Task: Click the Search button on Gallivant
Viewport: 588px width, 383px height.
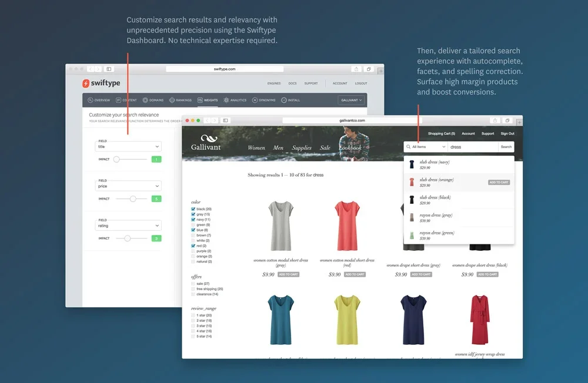Action: 506,147
